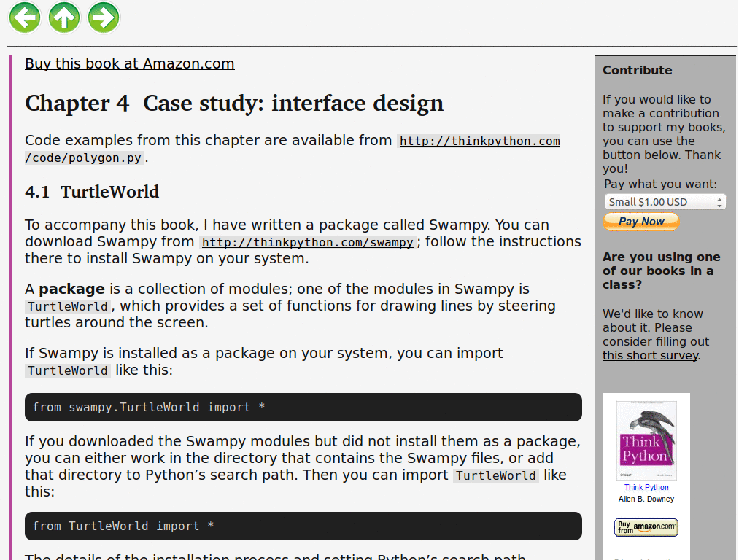Click the 'Contribute' sidebar heading
Screen dimensions: 747x560
(638, 70)
